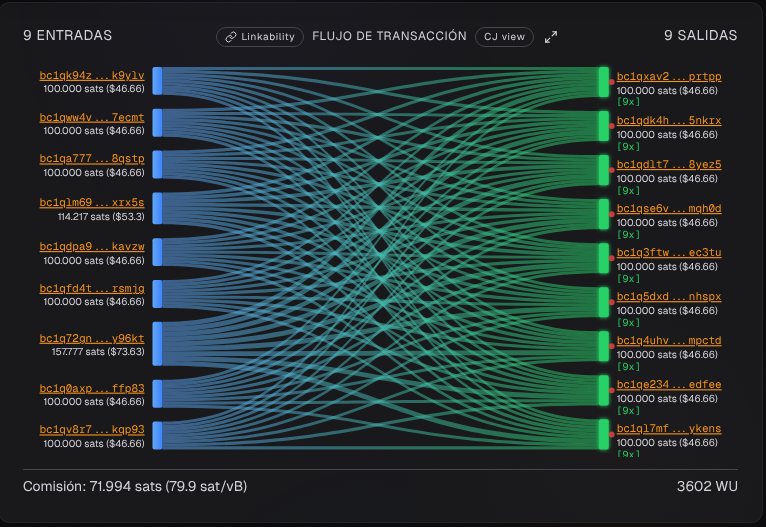Image resolution: width=766 pixels, height=527 pixels.
Task: Click the FLUJO DE TRANSACCIÓN title
Action: point(389,36)
